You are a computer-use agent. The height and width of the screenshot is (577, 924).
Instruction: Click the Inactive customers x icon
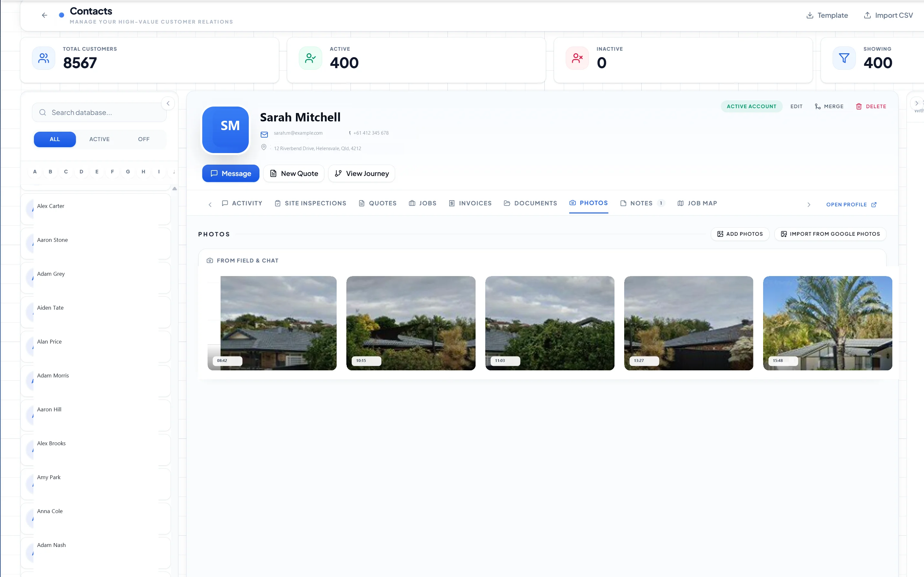coord(577,58)
